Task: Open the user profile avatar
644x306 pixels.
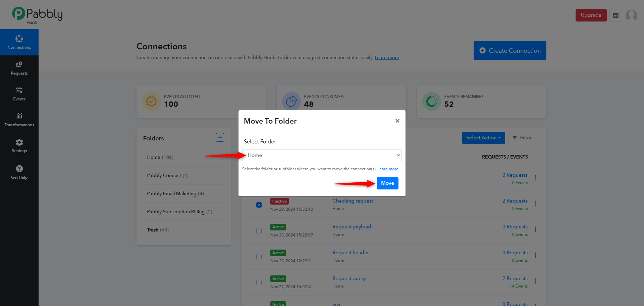Action: click(631, 15)
